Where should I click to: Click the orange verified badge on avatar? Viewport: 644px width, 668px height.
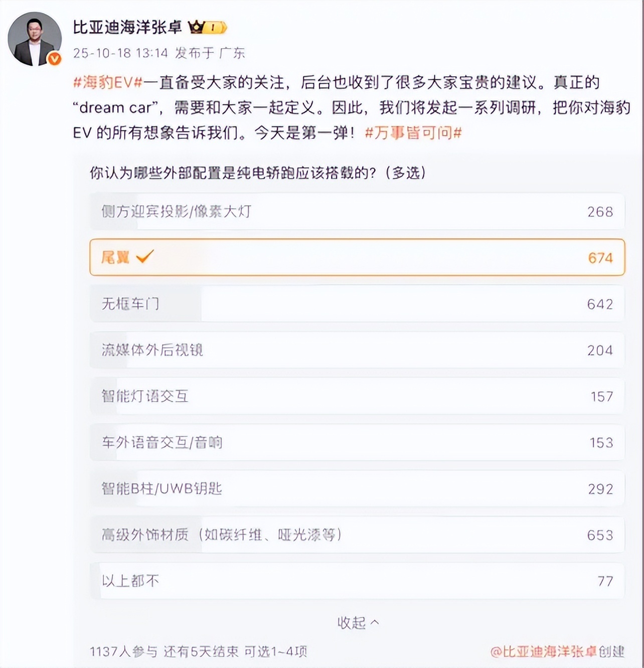54,59
